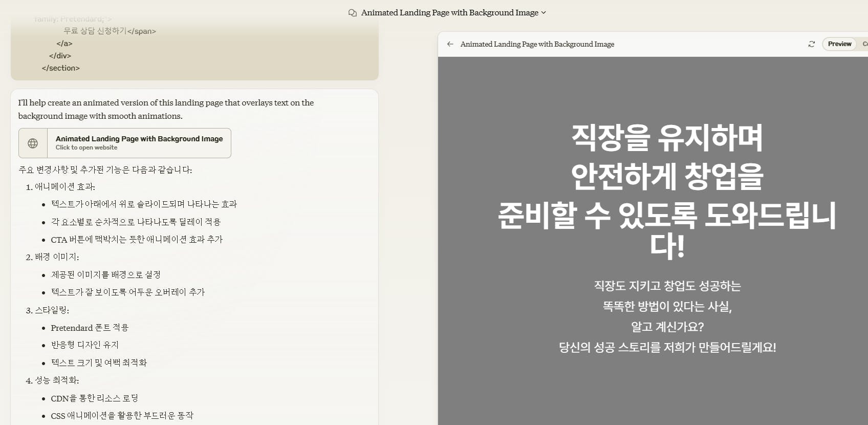Click bullet 'CSS 애니메이션을 활용한 부드러운 동작'

click(122, 416)
